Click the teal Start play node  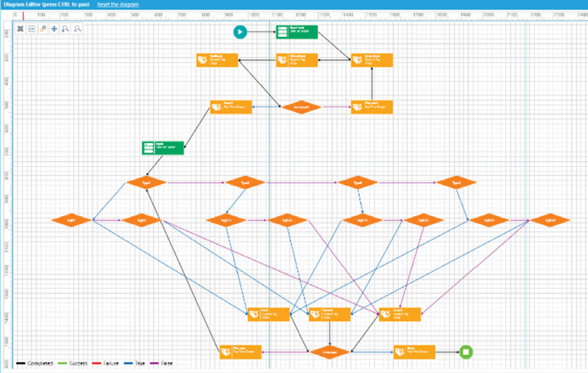(240, 32)
